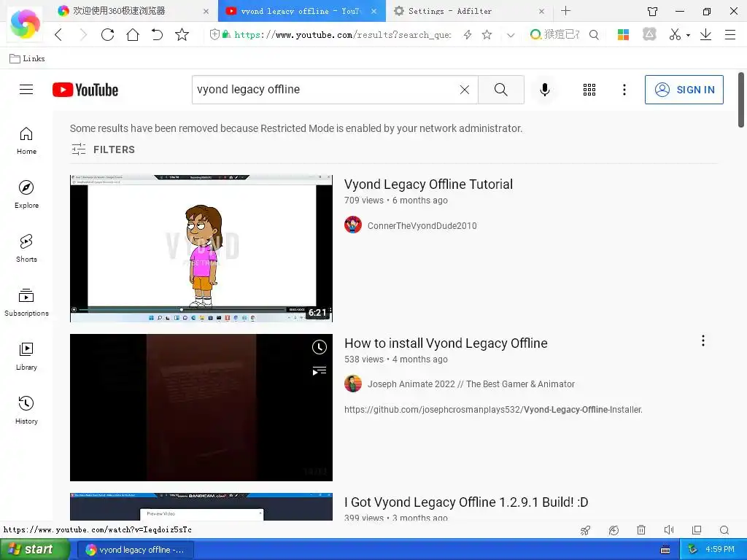Open the Windows start button

[34, 550]
